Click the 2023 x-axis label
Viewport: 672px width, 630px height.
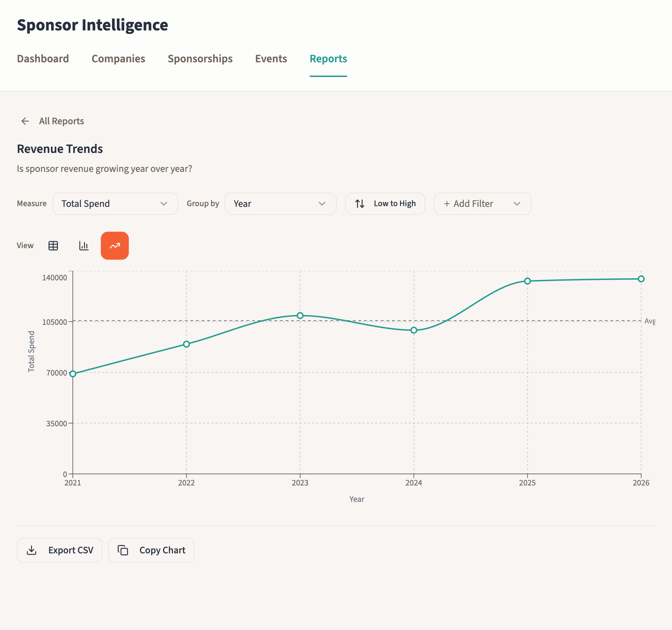tap(300, 483)
